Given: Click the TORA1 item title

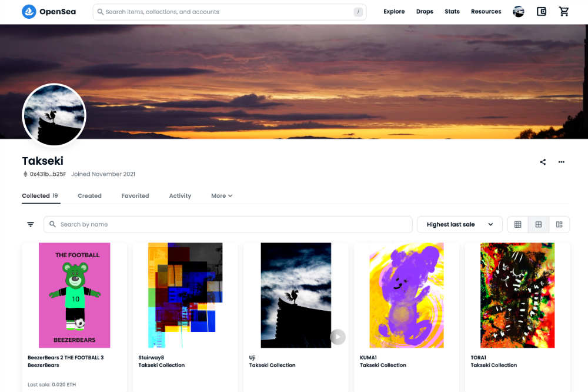Looking at the screenshot, I should coord(478,357).
